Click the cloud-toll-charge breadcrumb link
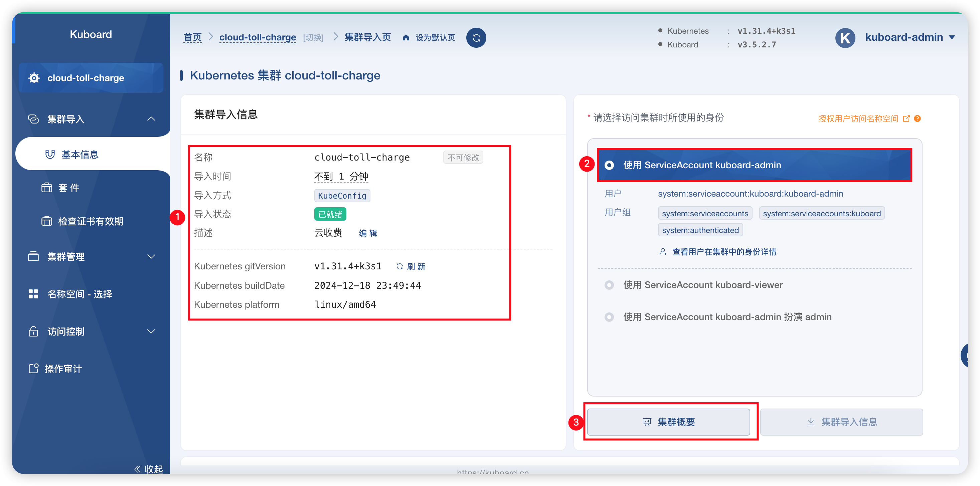 click(258, 38)
